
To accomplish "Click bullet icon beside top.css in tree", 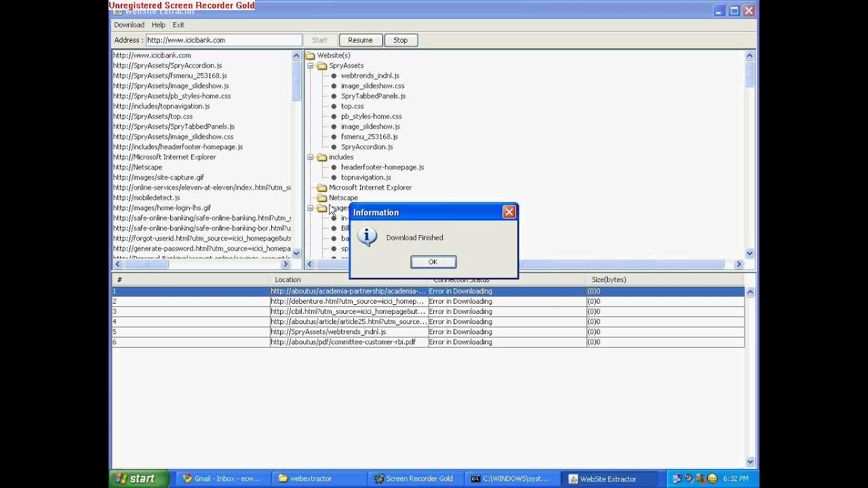I will click(334, 106).
